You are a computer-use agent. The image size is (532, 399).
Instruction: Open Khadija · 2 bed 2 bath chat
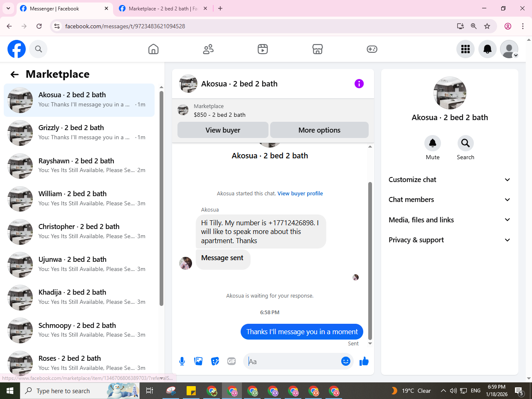79,297
